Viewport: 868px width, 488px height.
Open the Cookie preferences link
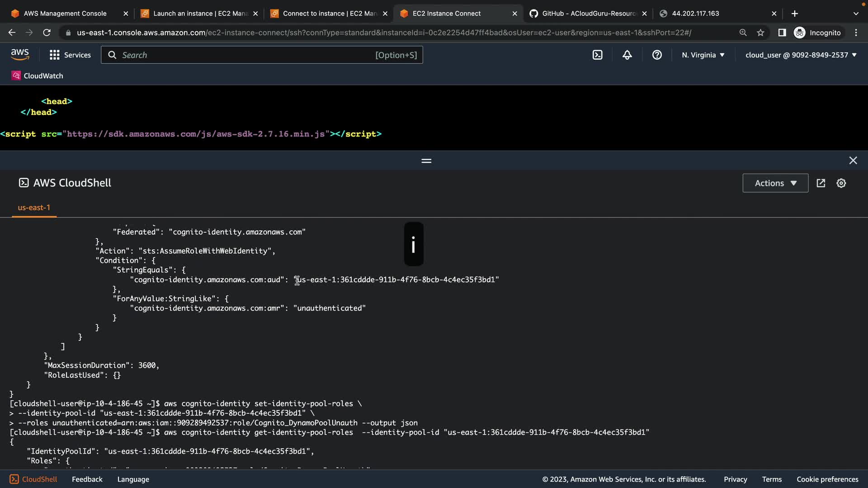[x=827, y=479]
